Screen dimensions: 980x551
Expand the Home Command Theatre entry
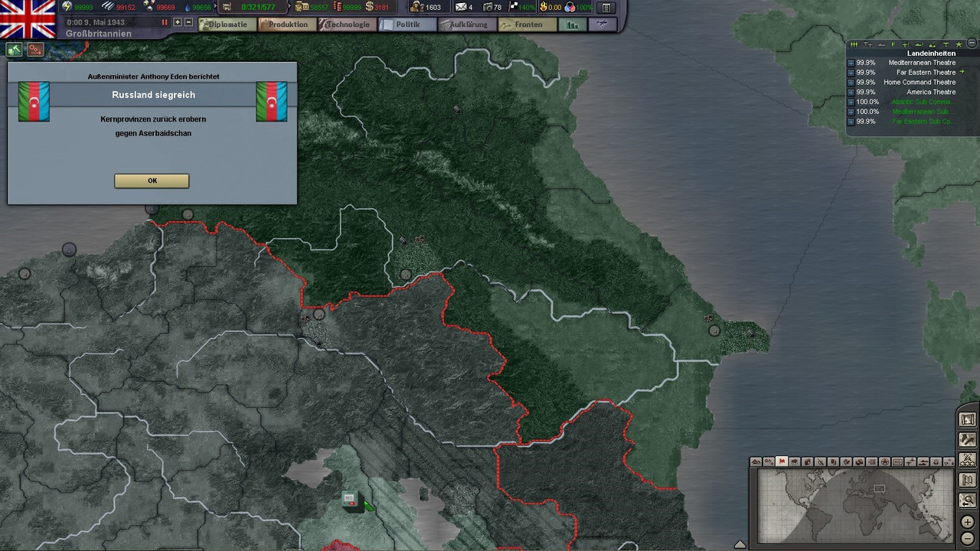pyautogui.click(x=851, y=83)
